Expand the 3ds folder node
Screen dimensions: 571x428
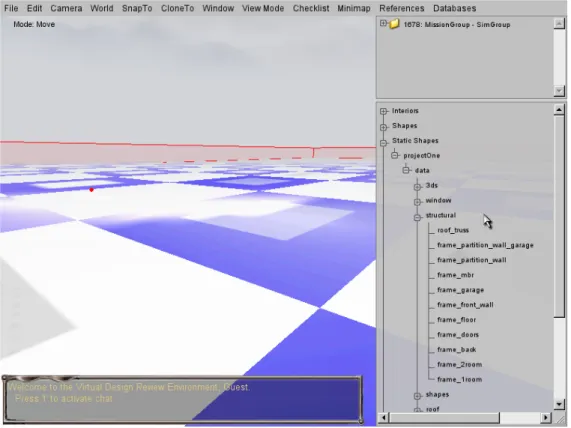pyautogui.click(x=417, y=187)
